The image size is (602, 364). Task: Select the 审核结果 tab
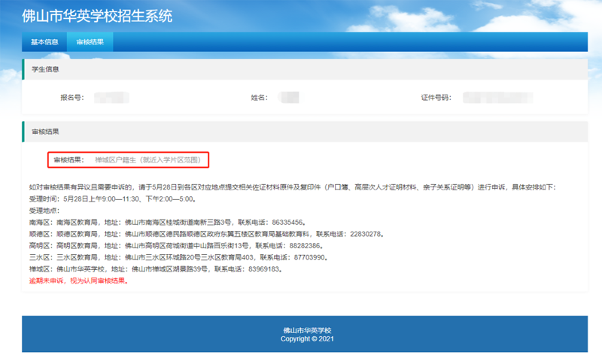[x=90, y=42]
